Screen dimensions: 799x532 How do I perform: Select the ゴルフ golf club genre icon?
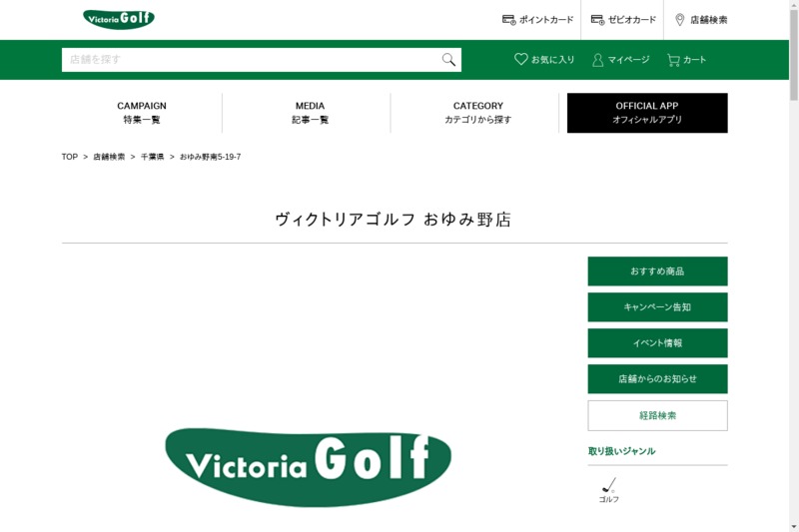tap(609, 485)
